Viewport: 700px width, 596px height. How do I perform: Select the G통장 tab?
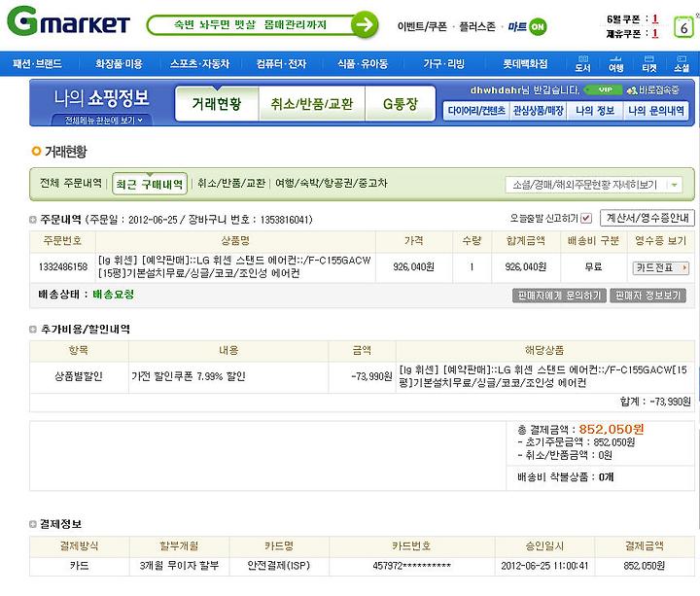(401, 104)
